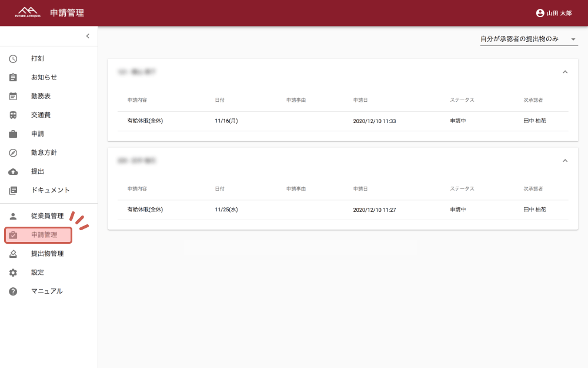Screen dimensions: 588x368
Task: Collapse the second request card
Action: point(565,160)
